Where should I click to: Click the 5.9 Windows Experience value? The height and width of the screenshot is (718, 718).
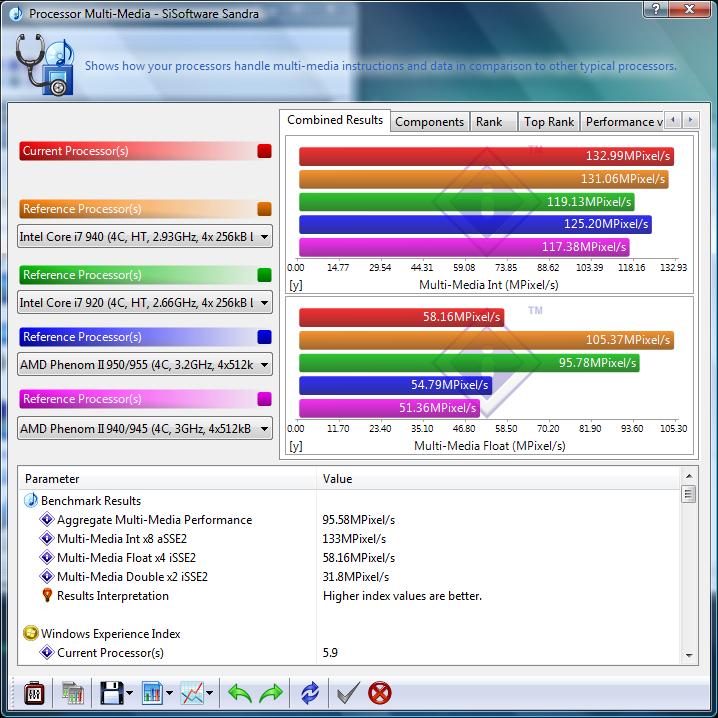pyautogui.click(x=330, y=653)
